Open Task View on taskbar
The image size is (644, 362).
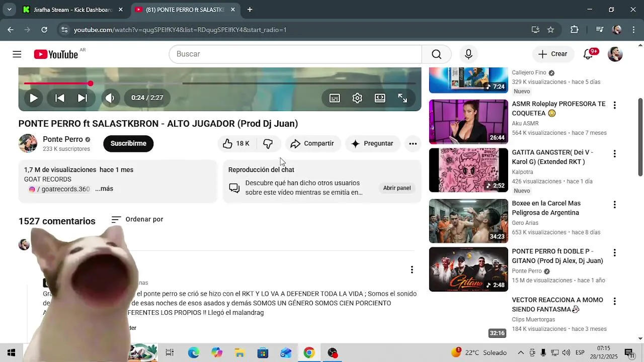coord(170,353)
